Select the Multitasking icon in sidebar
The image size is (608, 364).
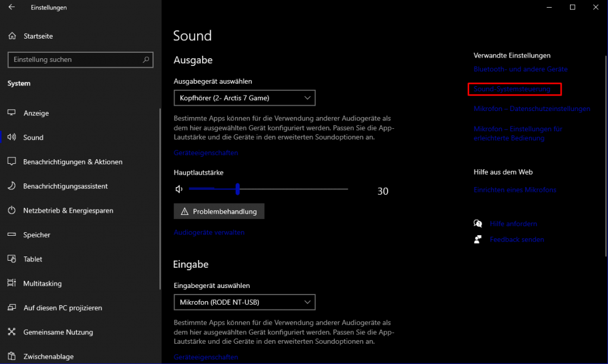pyautogui.click(x=11, y=283)
